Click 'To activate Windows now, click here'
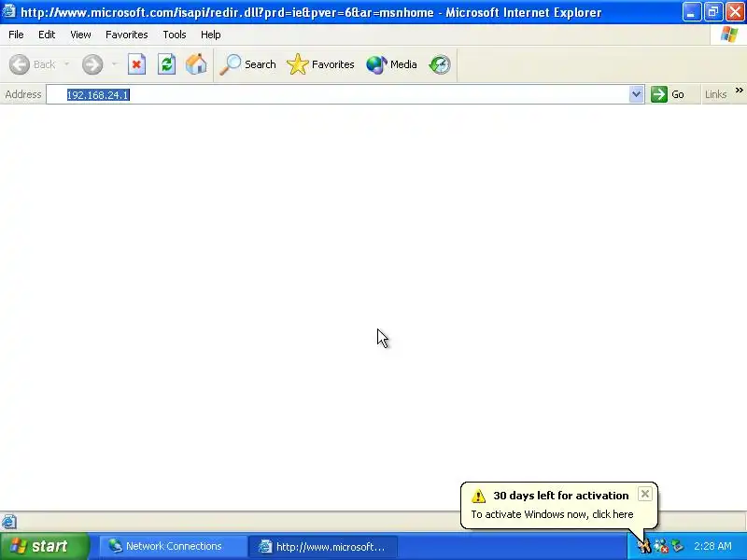 point(552,514)
